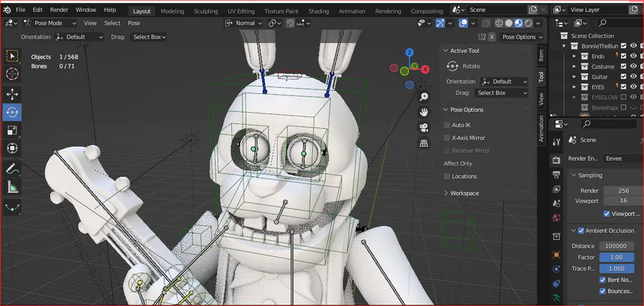Expand the Endo collection tree arrow

[x=574, y=56]
